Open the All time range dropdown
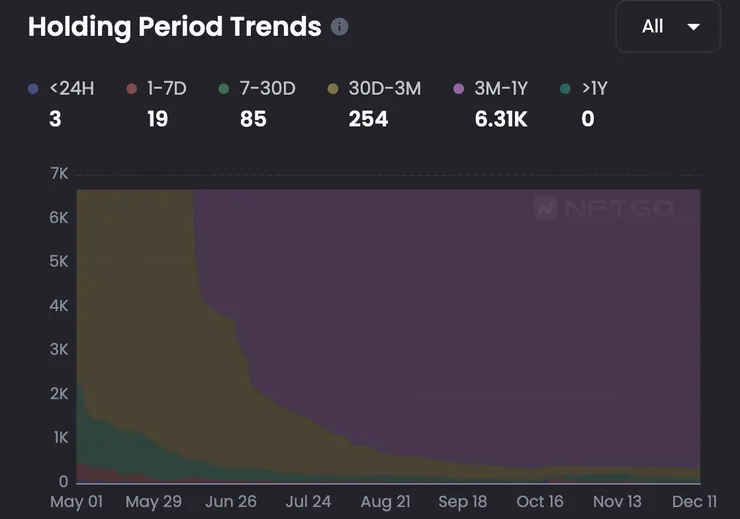740x519 pixels. 667,26
